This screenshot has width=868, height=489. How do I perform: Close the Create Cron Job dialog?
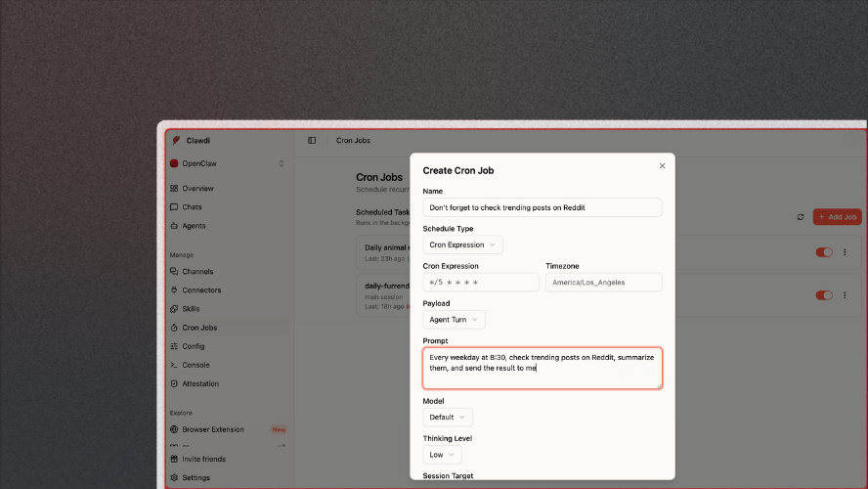[x=662, y=165]
